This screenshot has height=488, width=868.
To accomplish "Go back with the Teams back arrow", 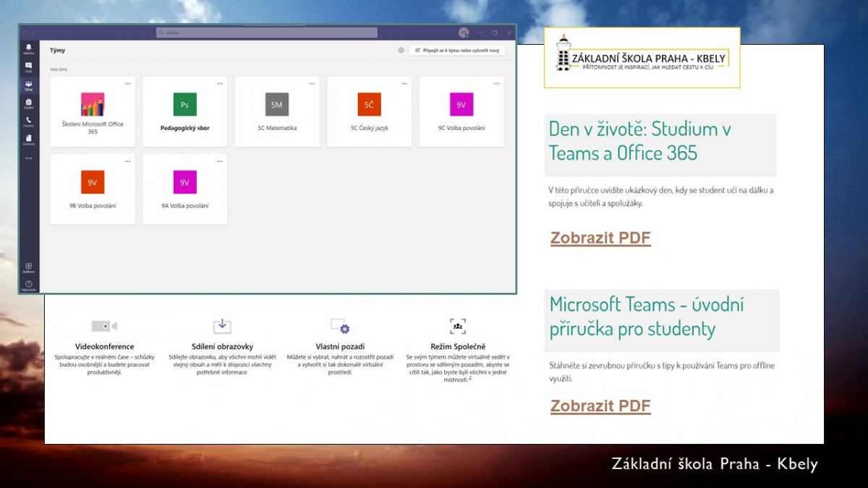I will click(x=24, y=33).
